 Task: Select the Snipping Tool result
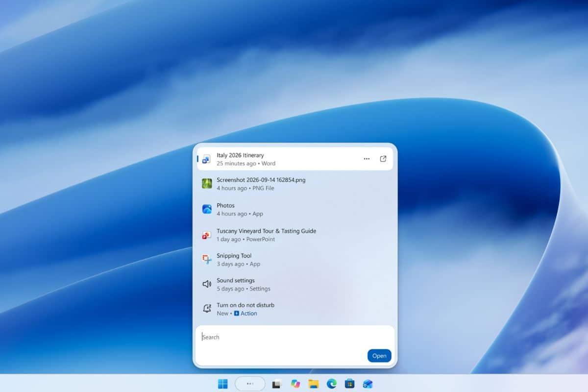[295, 260]
